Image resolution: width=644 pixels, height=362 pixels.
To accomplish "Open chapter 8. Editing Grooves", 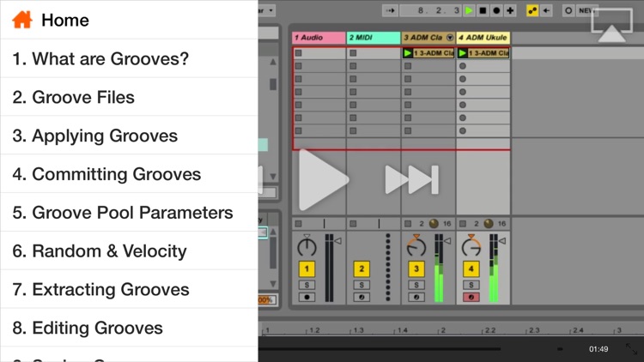I will tap(129, 328).
